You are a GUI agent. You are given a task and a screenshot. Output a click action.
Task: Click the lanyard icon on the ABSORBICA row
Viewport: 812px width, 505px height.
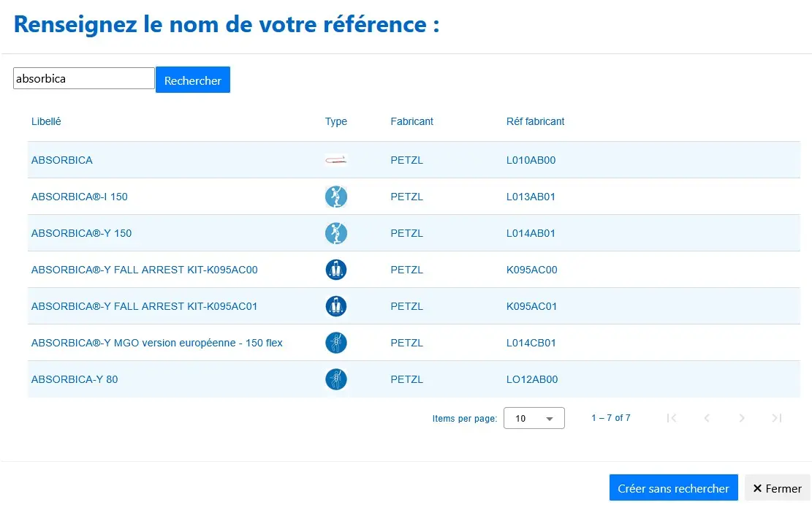pos(335,159)
